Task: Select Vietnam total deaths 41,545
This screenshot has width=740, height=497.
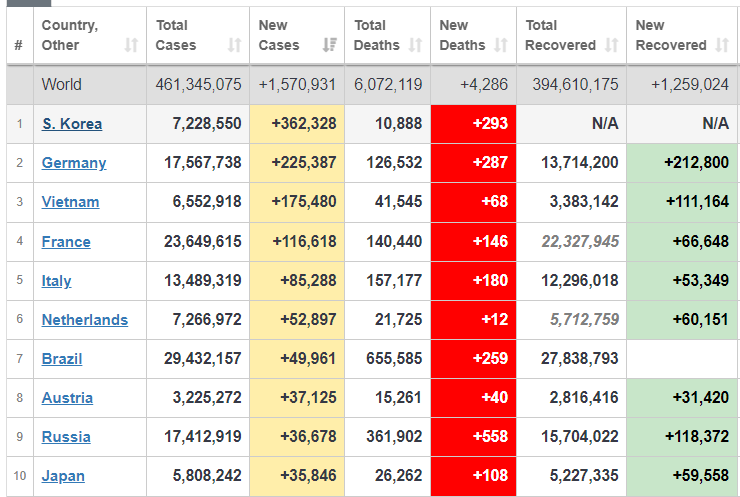Action: pyautogui.click(x=398, y=202)
